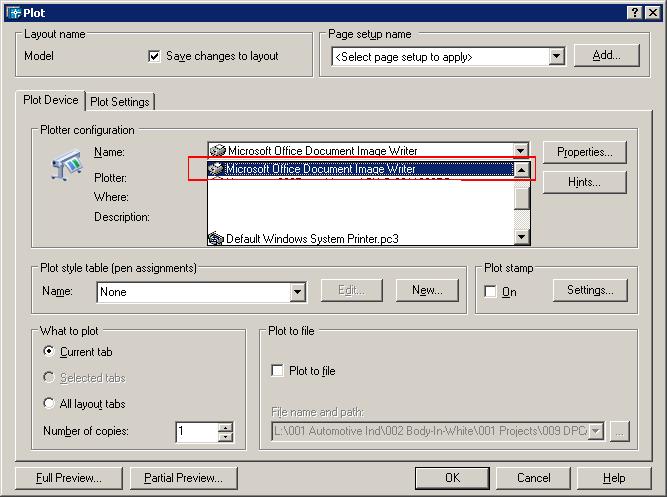Toggle Save changes to layout checkbox
This screenshot has width=667, height=497.
coord(154,56)
